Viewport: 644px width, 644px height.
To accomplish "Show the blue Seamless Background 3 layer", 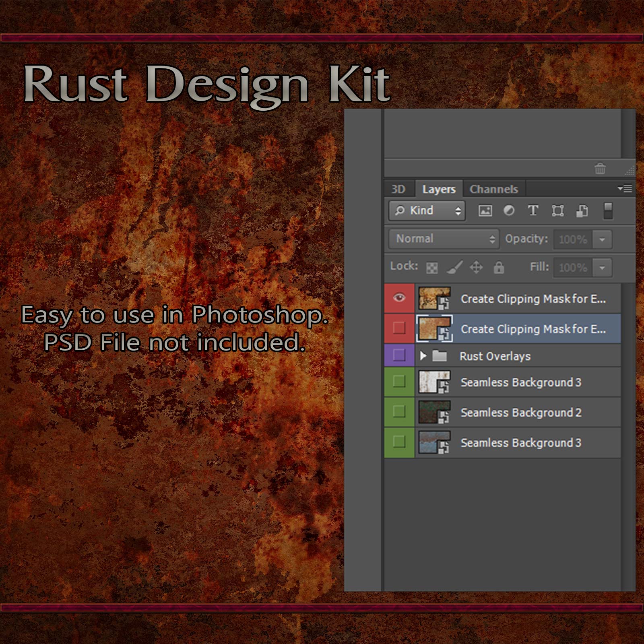I will pos(399,442).
